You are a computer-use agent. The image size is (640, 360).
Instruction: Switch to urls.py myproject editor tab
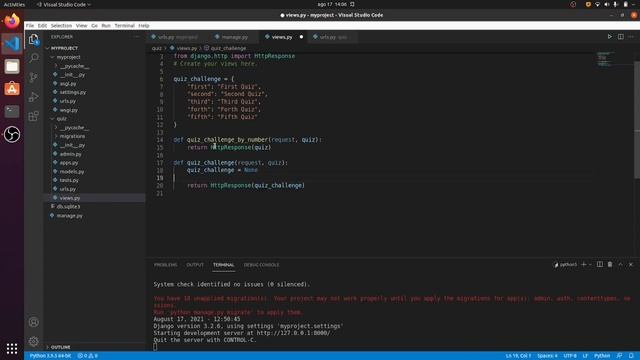point(177,37)
